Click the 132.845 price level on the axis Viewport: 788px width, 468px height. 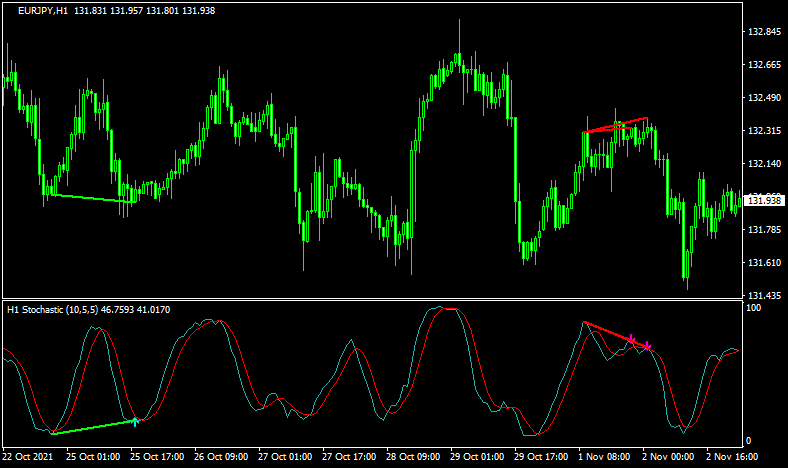[x=764, y=32]
